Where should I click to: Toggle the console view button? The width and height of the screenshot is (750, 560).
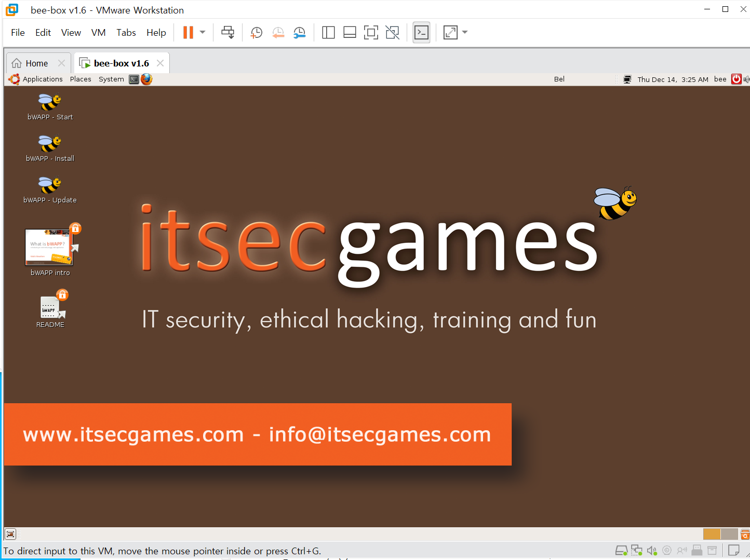421,33
